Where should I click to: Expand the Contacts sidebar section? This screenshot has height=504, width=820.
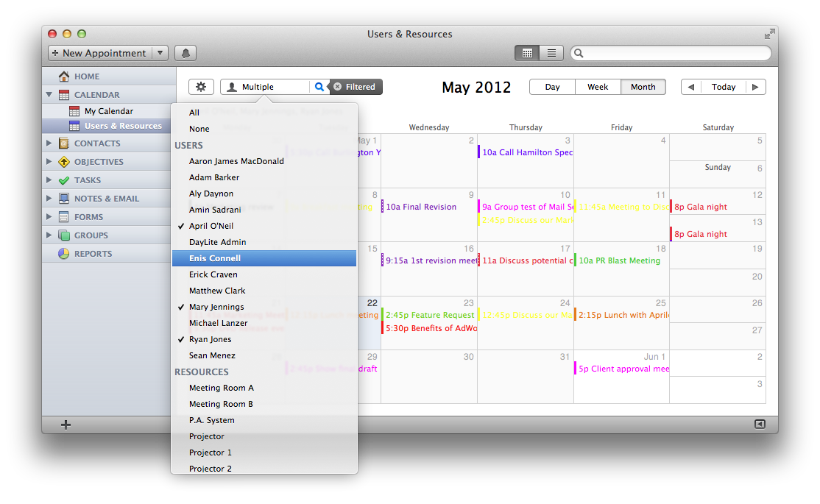point(49,143)
